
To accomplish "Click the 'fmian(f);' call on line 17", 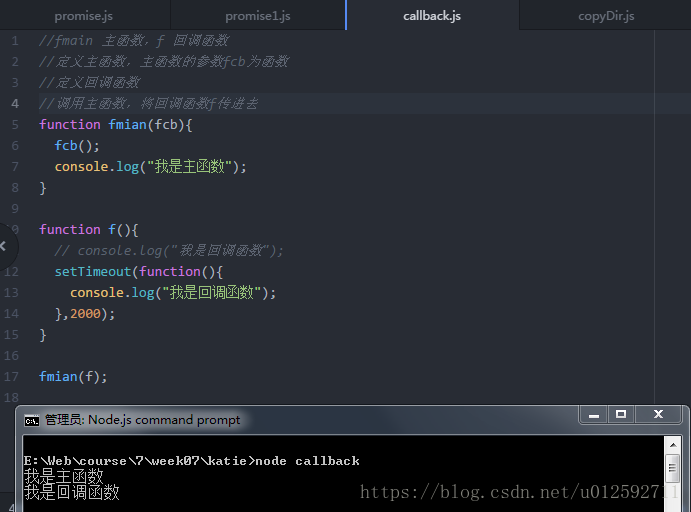I will pyautogui.click(x=73, y=377).
